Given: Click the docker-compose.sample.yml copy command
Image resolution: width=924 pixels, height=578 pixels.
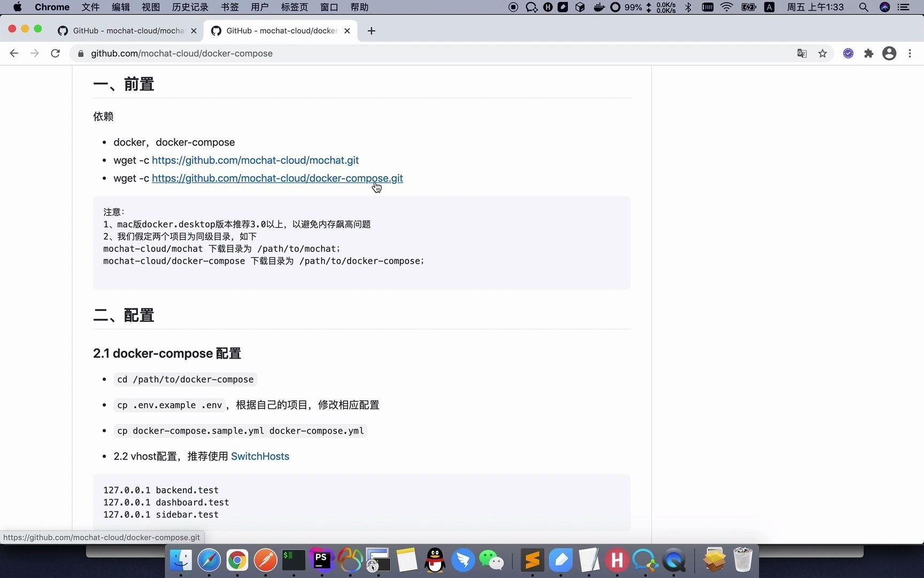Looking at the screenshot, I should click(240, 431).
